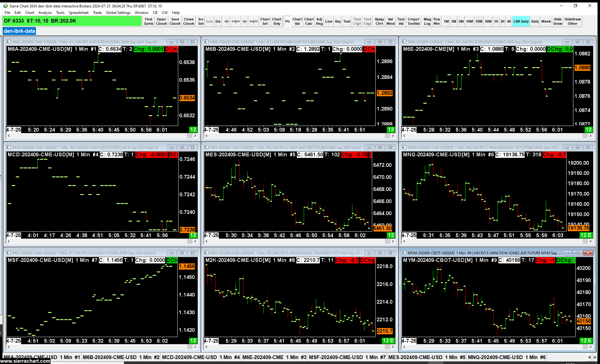Select the den-ibrk-data chartbook tab
This screenshot has width=600, height=364.
pos(19,31)
